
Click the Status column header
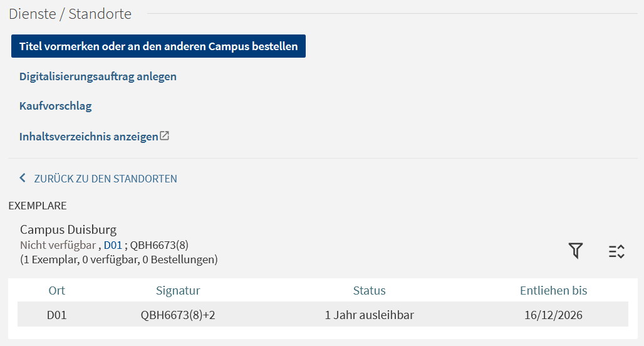tap(369, 290)
